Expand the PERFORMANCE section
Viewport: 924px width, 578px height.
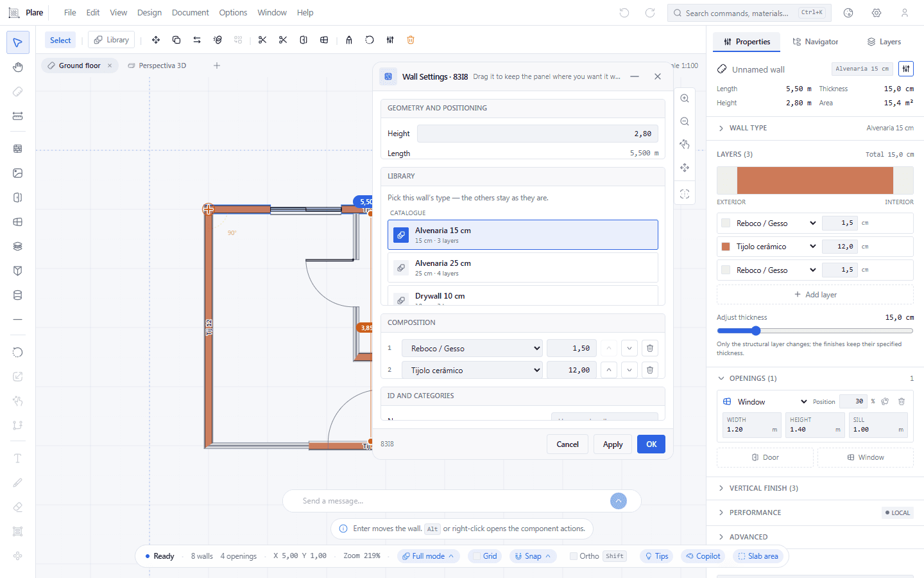tap(815, 512)
